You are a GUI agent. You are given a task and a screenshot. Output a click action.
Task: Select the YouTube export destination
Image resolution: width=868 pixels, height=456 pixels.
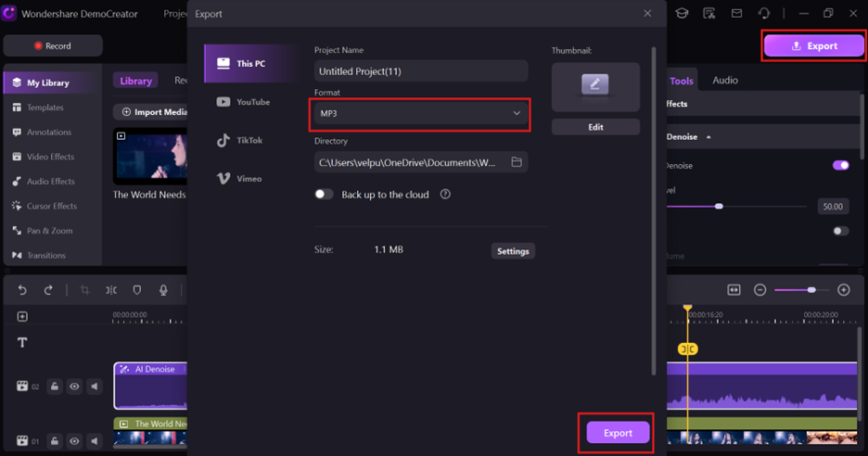click(243, 102)
